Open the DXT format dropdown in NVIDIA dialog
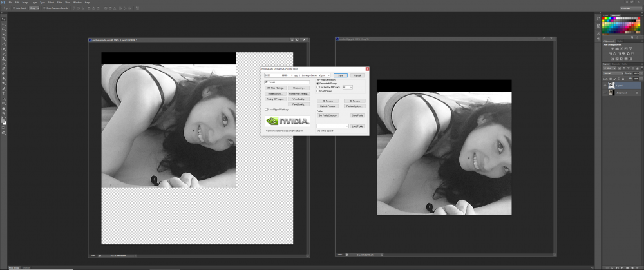The height and width of the screenshot is (270, 644). 298,75
